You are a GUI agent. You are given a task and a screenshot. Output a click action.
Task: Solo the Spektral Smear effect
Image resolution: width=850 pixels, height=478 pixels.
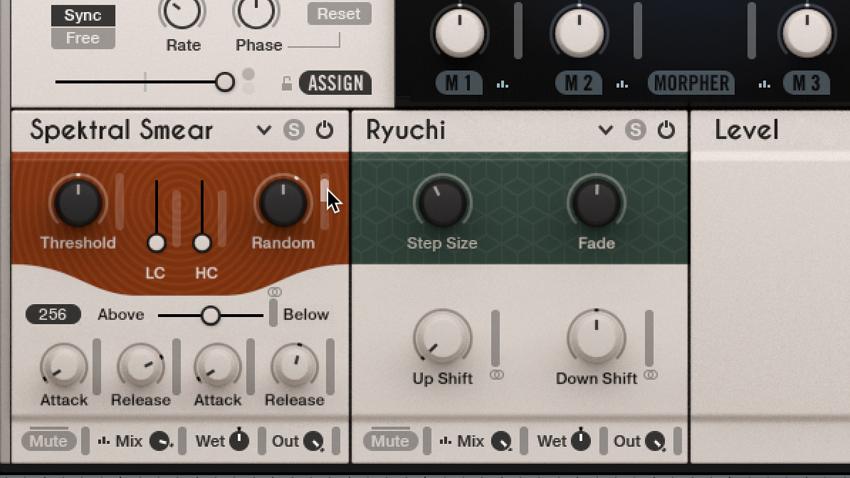click(294, 130)
